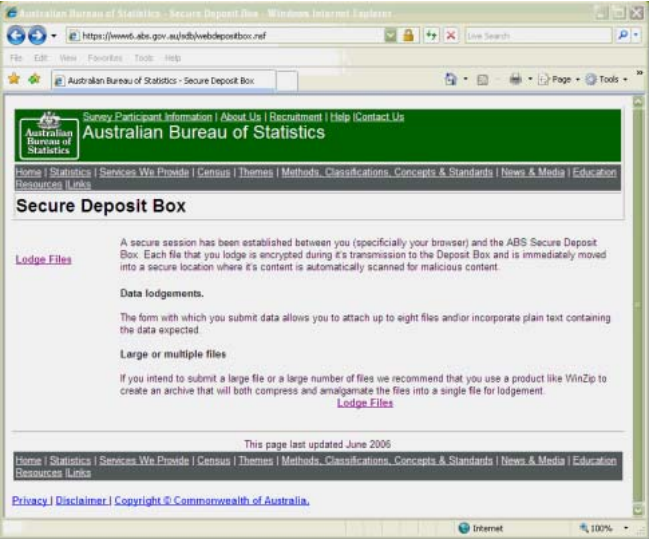649x542 pixels.
Task: Open the search provider options dropdown
Action: coord(636,36)
